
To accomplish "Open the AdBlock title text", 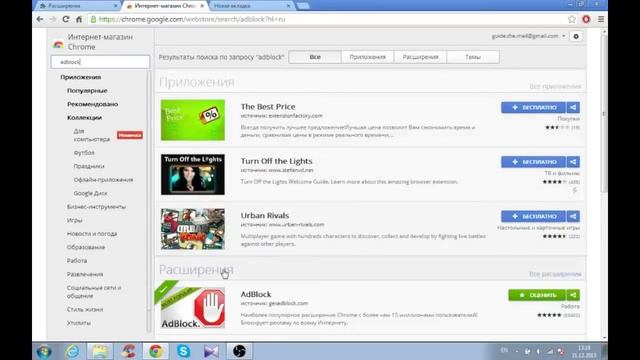I will (256, 294).
